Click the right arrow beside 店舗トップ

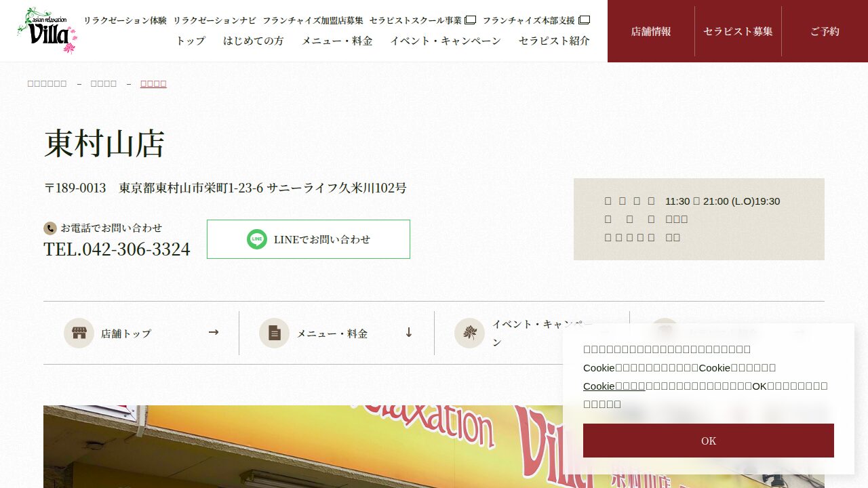pyautogui.click(x=214, y=332)
